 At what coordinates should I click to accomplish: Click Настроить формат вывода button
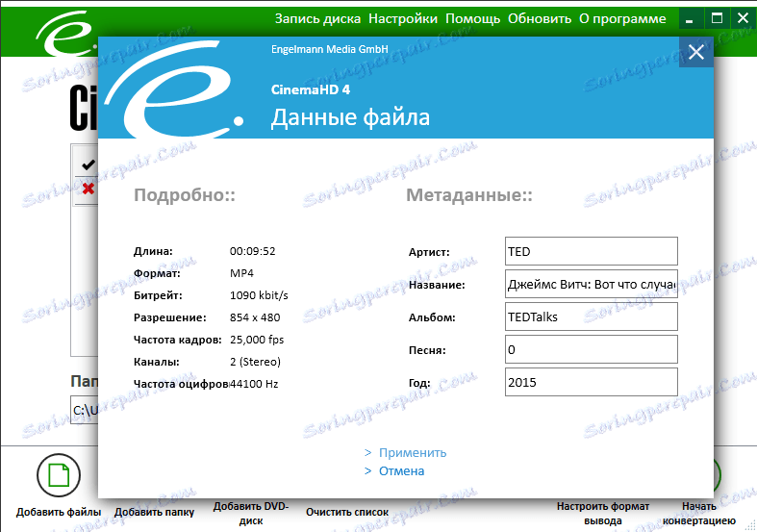(602, 514)
